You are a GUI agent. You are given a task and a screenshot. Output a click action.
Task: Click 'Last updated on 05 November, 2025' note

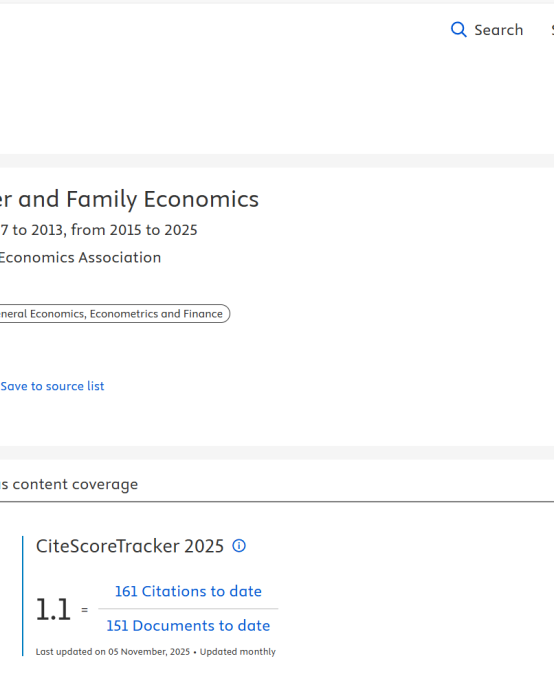113,652
